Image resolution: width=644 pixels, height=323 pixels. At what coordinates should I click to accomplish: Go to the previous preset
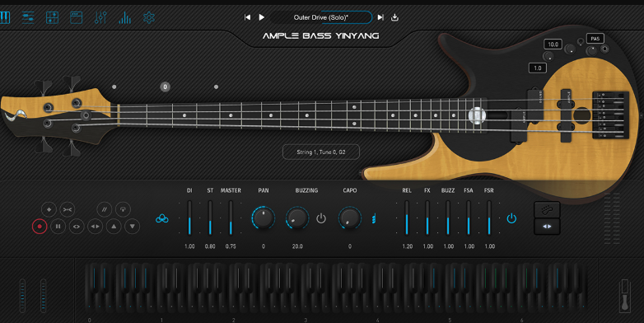tap(247, 17)
